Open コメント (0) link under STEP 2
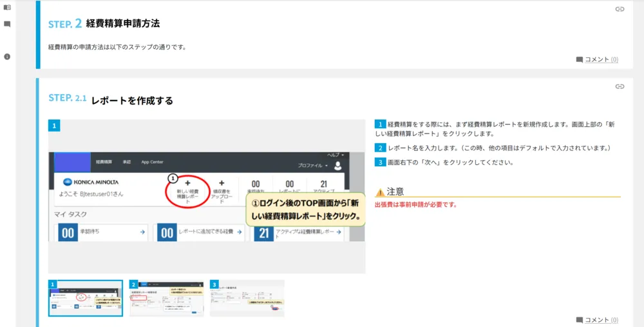Screen dimensions: 644x327 pos(601,59)
